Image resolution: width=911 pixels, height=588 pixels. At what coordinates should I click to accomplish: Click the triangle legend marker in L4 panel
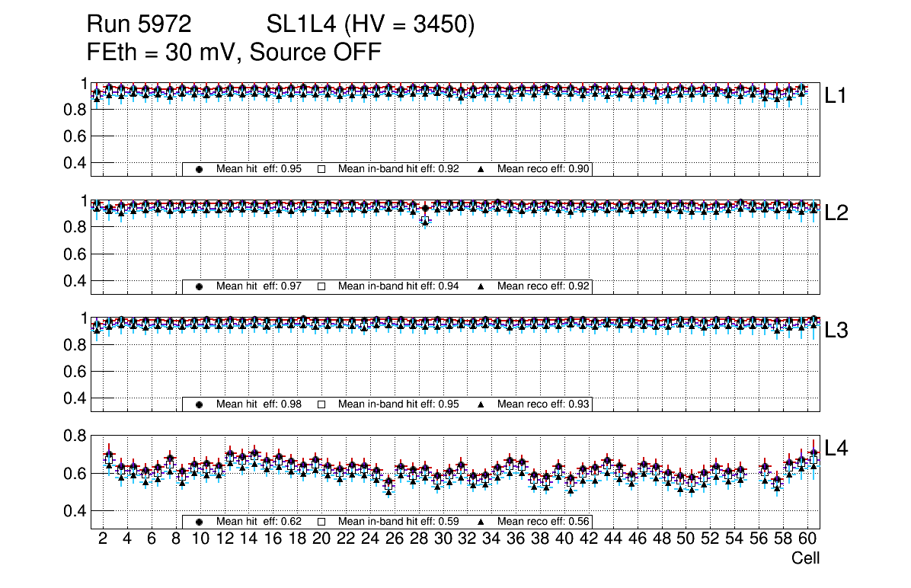point(481,522)
